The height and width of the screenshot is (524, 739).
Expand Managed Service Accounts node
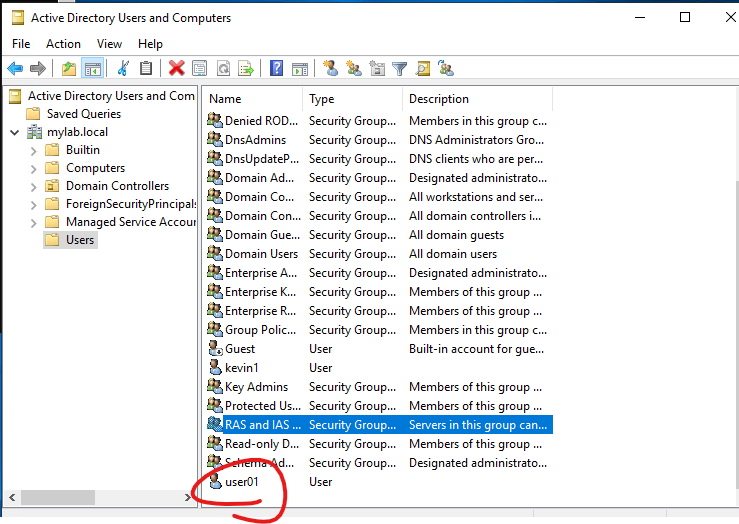[x=33, y=222]
